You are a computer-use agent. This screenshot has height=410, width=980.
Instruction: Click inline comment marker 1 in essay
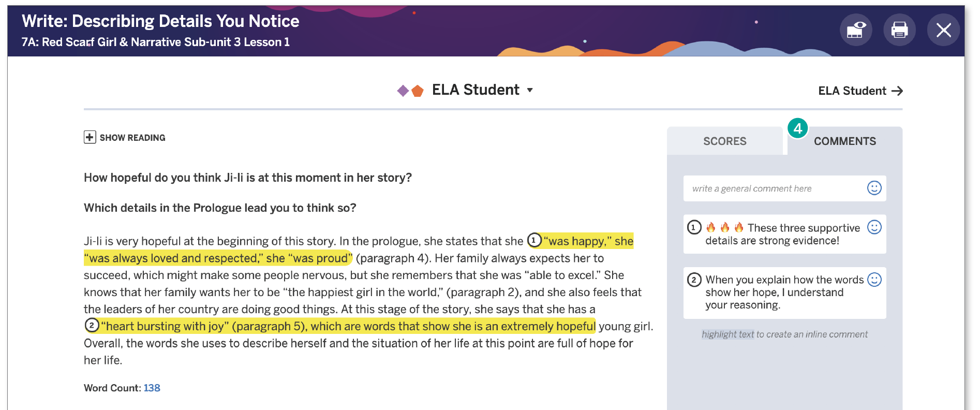click(x=534, y=240)
